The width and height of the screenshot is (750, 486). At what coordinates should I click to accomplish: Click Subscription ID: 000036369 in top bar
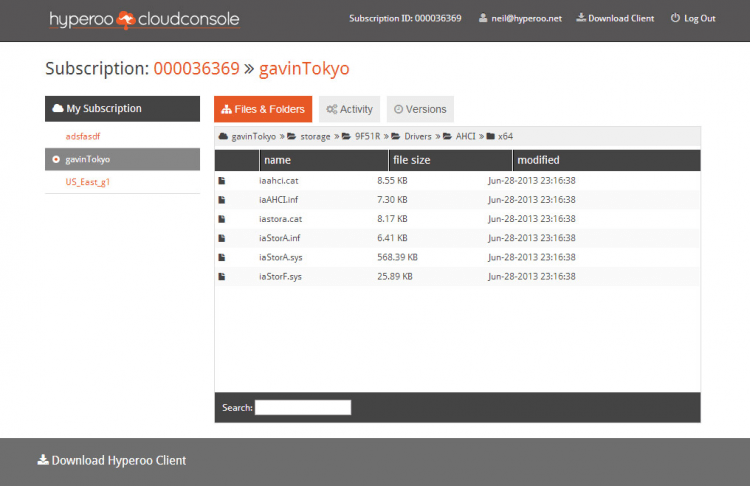pos(405,18)
